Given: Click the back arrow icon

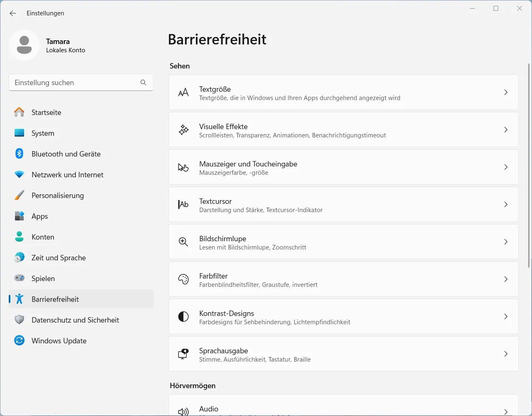Looking at the screenshot, I should (13, 13).
